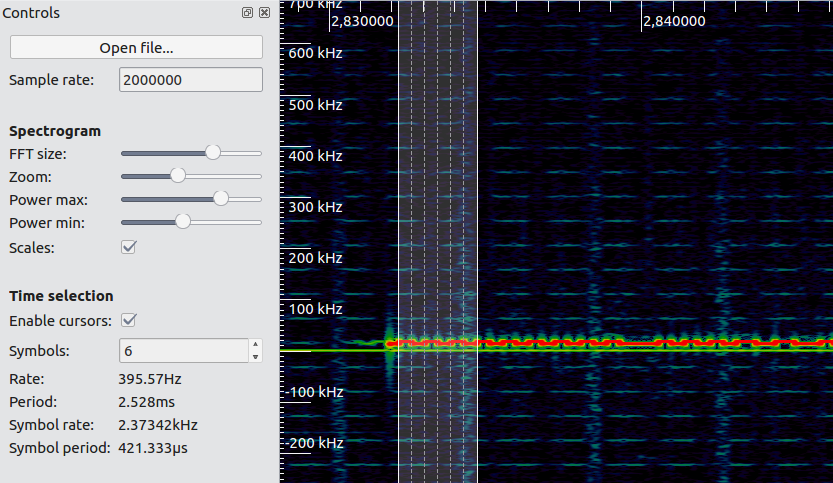
Task: Click inside the highlighted cursor selection
Action: (x=437, y=200)
